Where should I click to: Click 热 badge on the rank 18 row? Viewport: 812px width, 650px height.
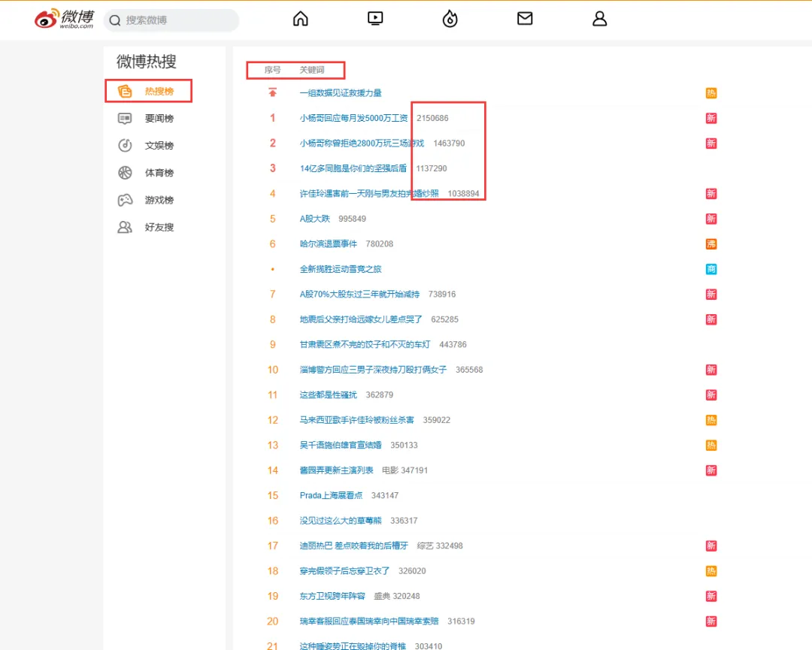[x=711, y=571]
